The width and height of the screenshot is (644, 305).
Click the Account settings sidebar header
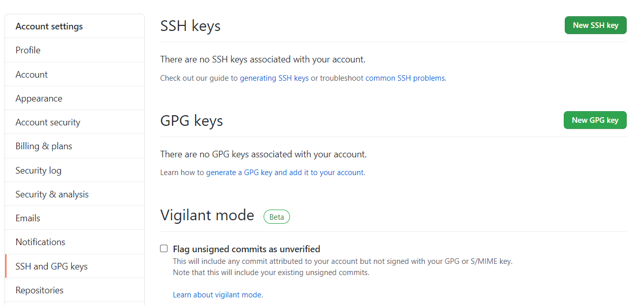49,26
